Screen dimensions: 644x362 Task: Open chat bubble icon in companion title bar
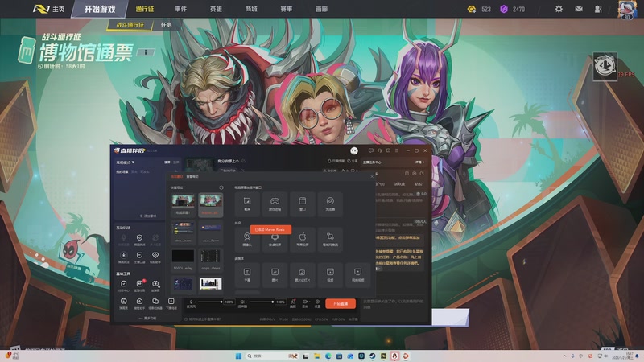371,150
